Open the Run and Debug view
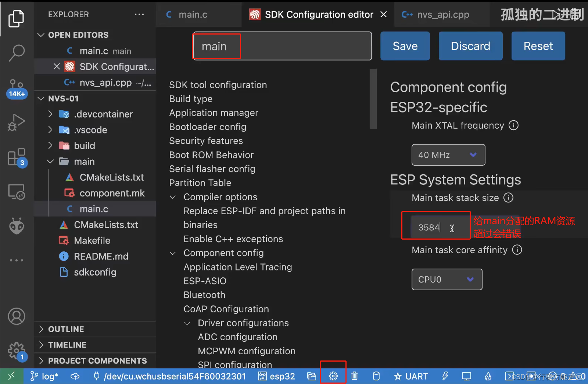Viewport: 588px width, 384px height. point(17,122)
